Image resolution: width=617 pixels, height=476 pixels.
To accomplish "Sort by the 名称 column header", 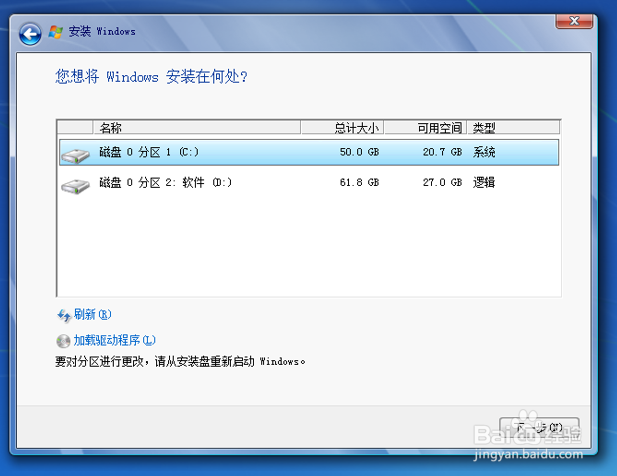I will pyautogui.click(x=197, y=127).
